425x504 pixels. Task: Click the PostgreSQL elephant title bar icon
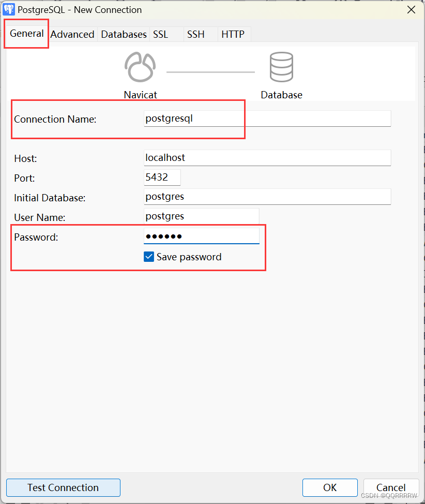coord(9,10)
